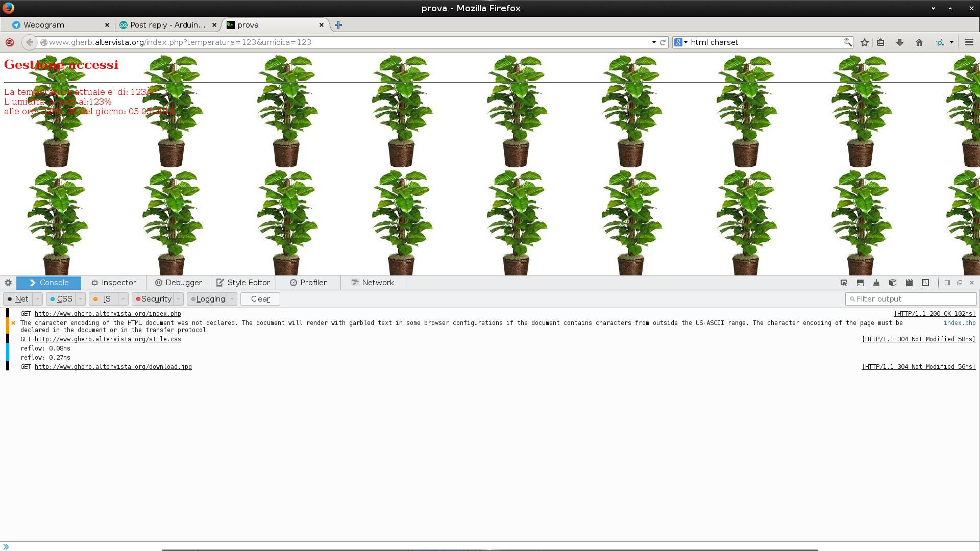Select the element picker tool
The image size is (980, 551).
point(845,283)
